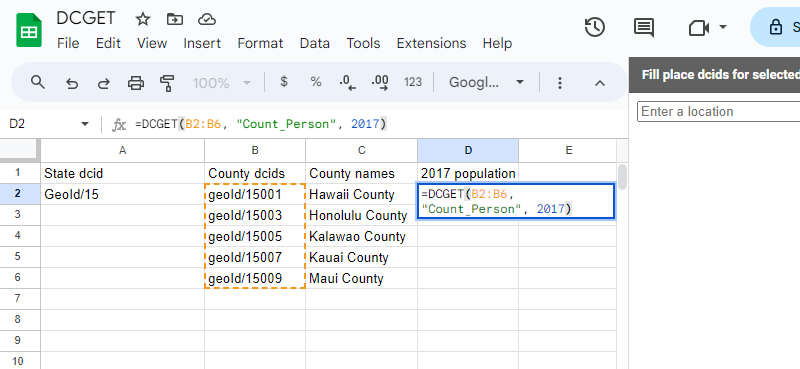Image resolution: width=800 pixels, height=369 pixels.
Task: Open the name box dropdown arrow
Action: point(85,124)
